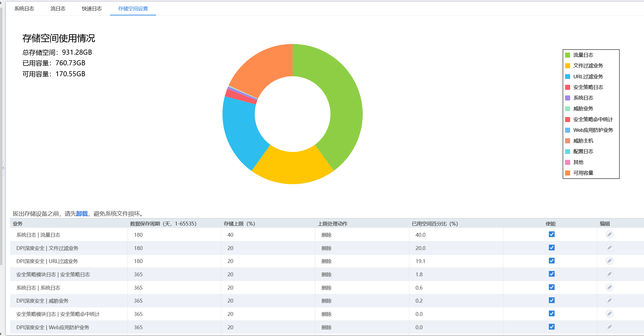Click edit pencil for DPI深度安全 | 文件过滤业务 row
The height and width of the screenshot is (336, 644).
click(x=609, y=248)
